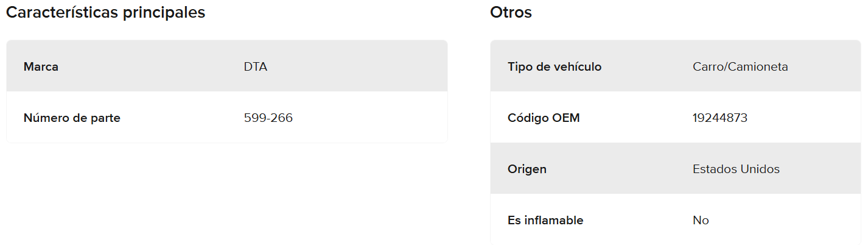The height and width of the screenshot is (245, 868).
Task: Select the Tipo de vehículo label
Action: pyautogui.click(x=555, y=66)
